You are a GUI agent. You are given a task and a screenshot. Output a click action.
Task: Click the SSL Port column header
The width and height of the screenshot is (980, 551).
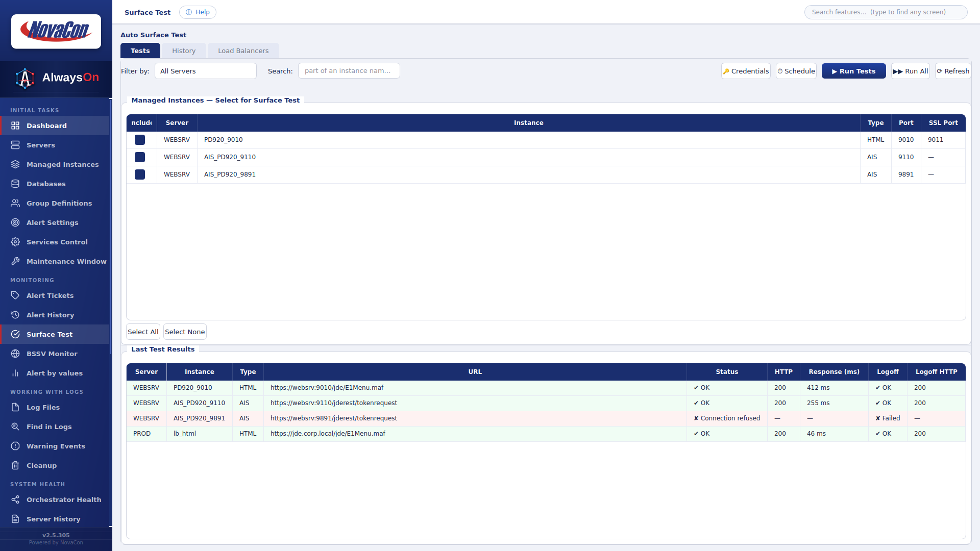click(x=943, y=123)
